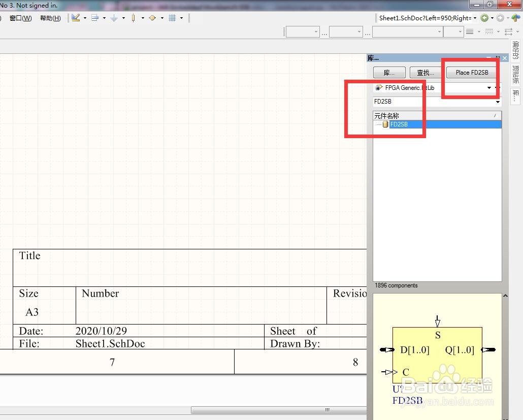The height and width of the screenshot is (420, 523).
Task: Select the dashed line style icon
Action: 489,31
